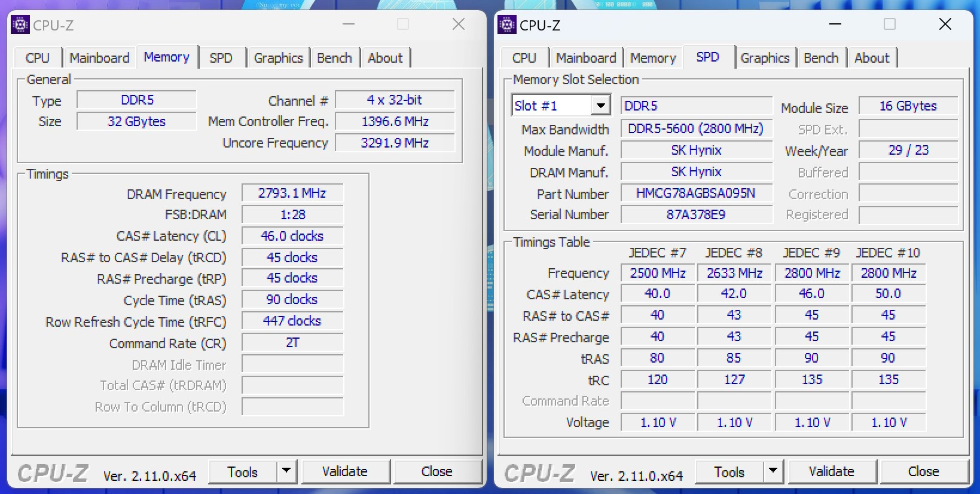
Task: Open About tab in left CPU-Z window
Action: point(386,58)
